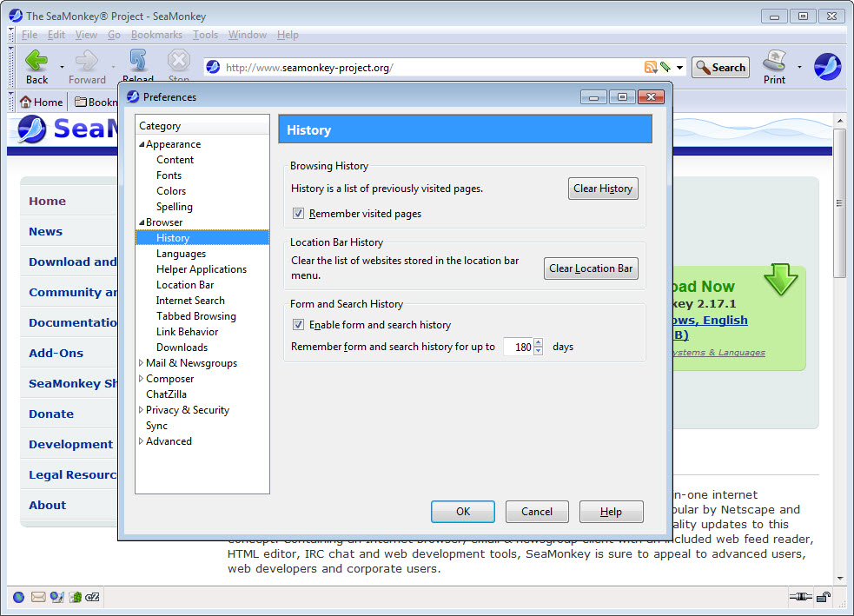Image resolution: width=854 pixels, height=616 pixels.
Task: Click the page vertical scrollbar thumb
Action: pos(840,203)
